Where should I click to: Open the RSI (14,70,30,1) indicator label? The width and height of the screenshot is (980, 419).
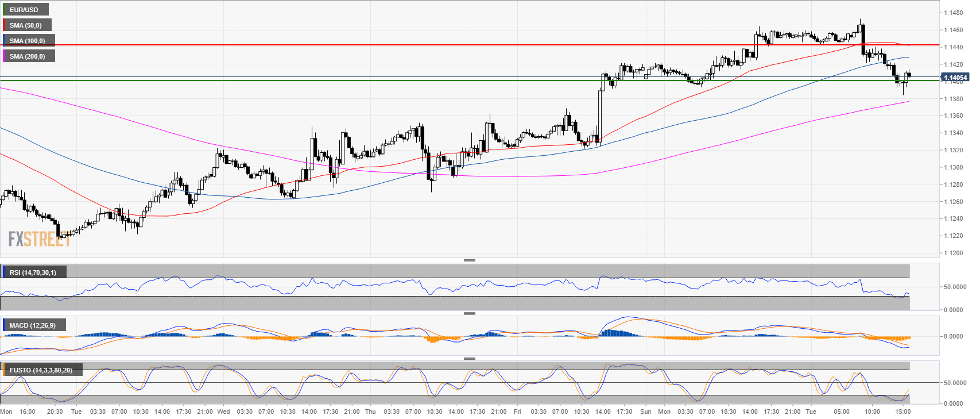pyautogui.click(x=33, y=272)
